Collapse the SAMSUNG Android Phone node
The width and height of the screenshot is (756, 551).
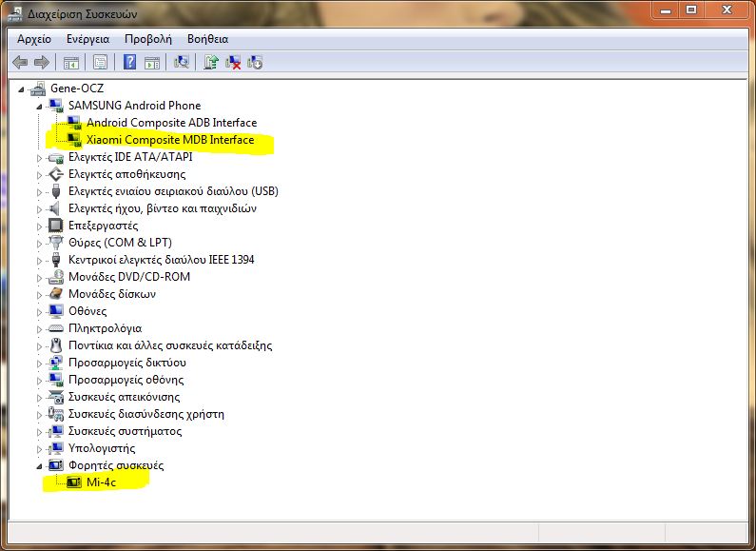pyautogui.click(x=40, y=106)
